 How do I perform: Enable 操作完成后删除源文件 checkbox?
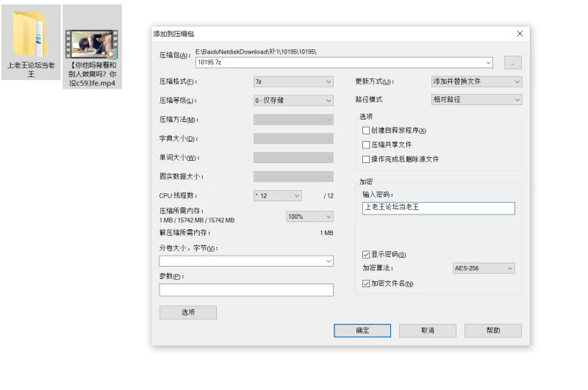coord(366,159)
